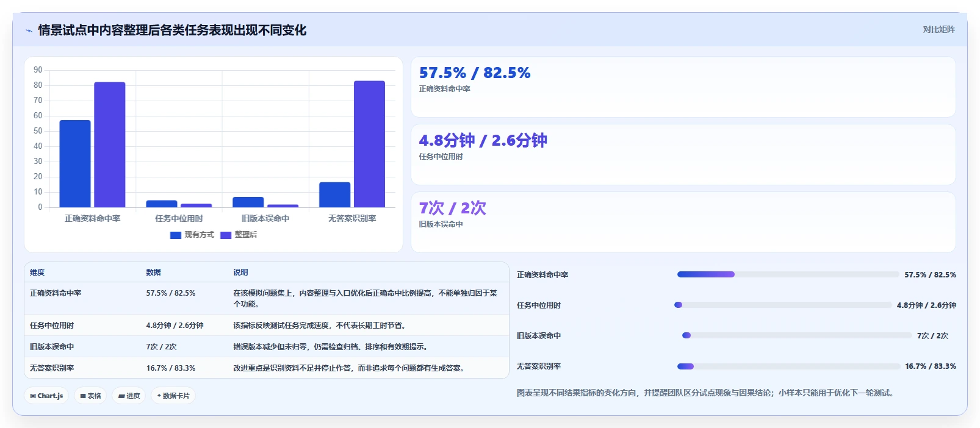980x428 pixels.
Task: Click the 旧版本误命中 progress bar
Action: pyautogui.click(x=797, y=335)
